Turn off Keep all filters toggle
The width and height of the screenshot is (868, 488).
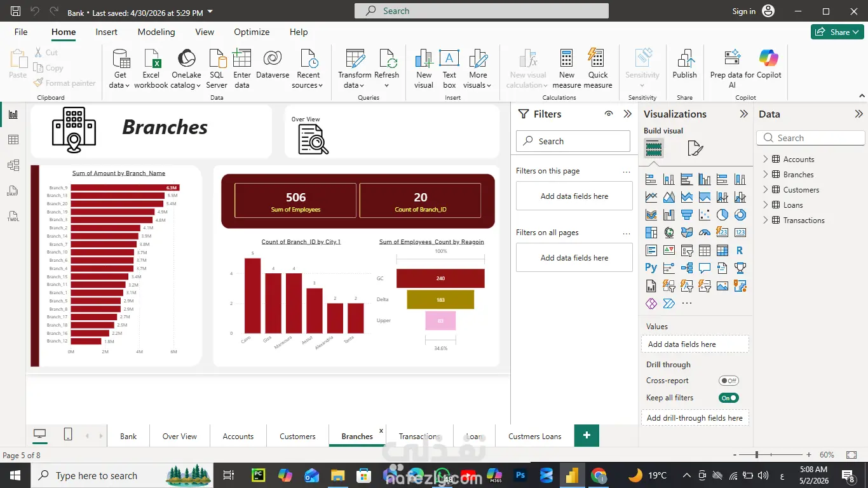coord(729,398)
